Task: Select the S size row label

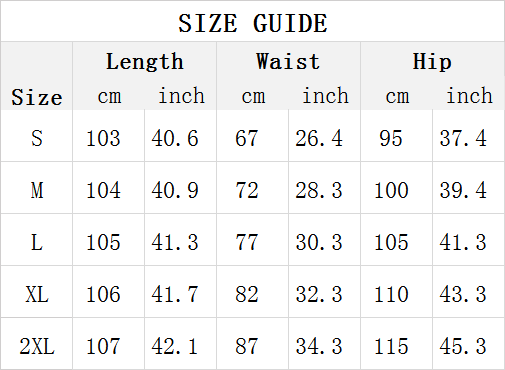Action: tap(37, 138)
